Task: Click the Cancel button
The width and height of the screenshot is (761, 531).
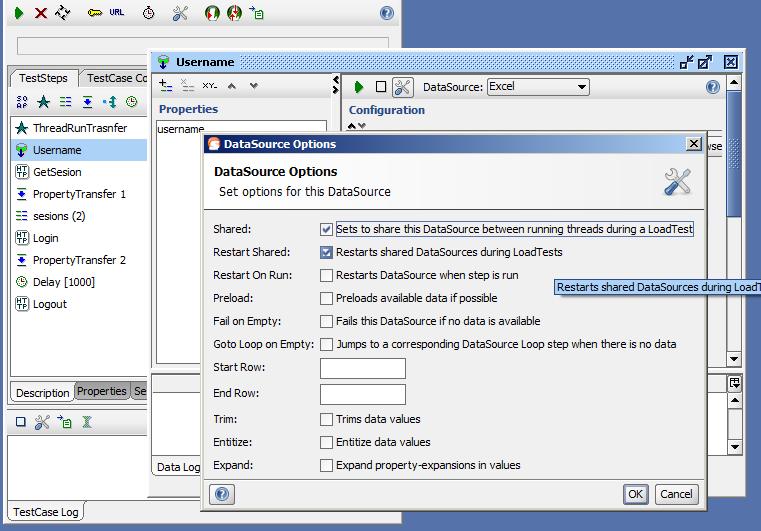Action: coord(676,494)
